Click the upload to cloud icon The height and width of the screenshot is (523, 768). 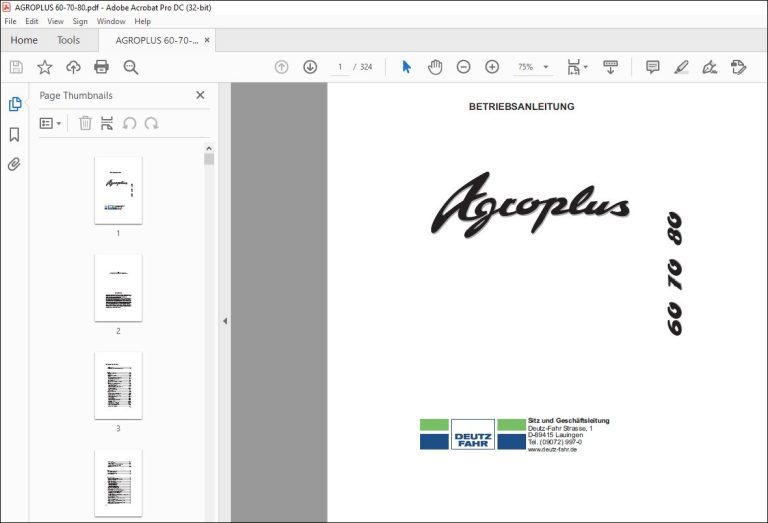click(73, 67)
